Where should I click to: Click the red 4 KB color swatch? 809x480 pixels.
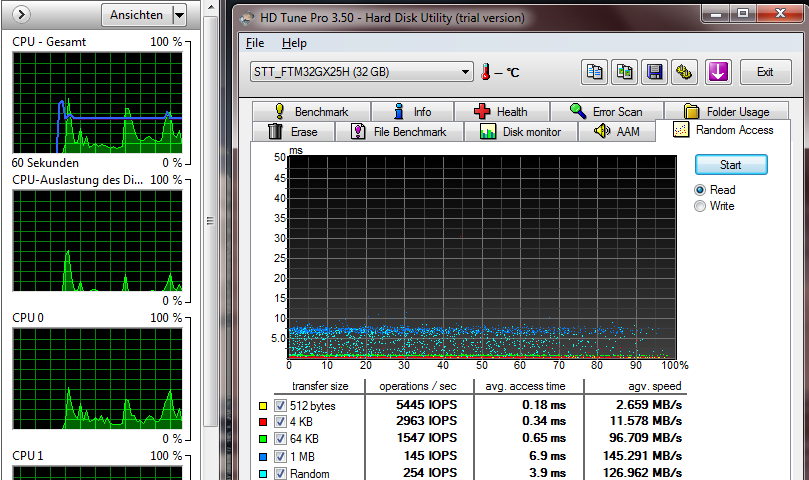(x=263, y=422)
